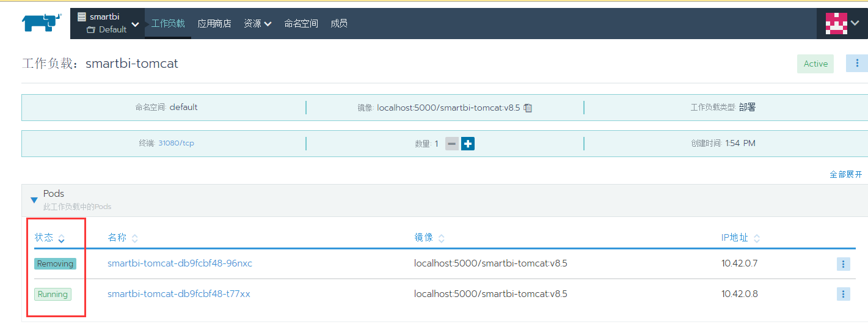
Task: Go to the 应用商店 menu item
Action: [214, 23]
